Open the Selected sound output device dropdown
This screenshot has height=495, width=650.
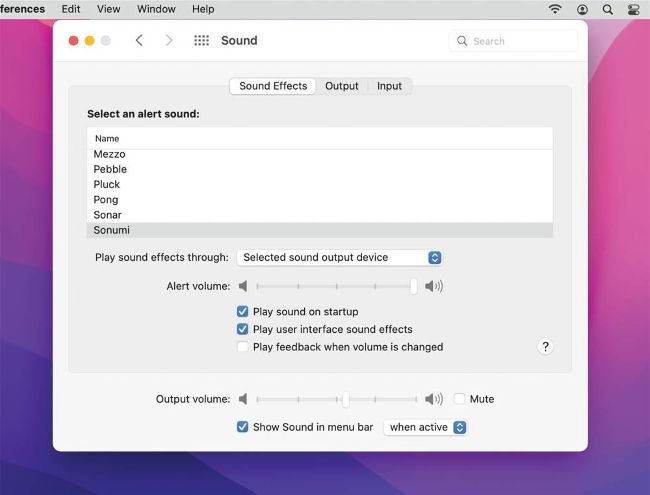coord(340,257)
